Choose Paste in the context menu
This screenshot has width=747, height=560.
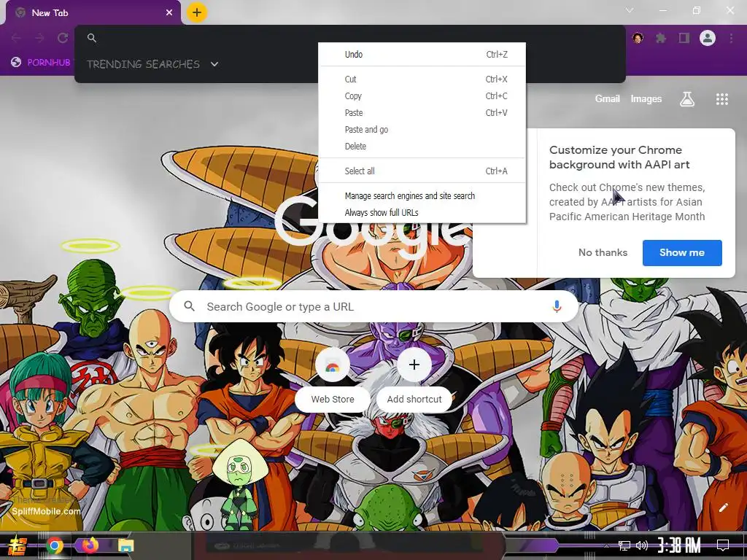pyautogui.click(x=422, y=113)
